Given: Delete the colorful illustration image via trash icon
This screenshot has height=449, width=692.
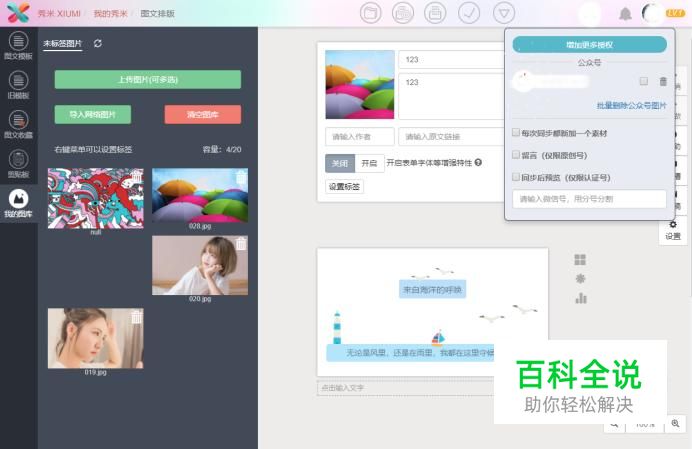Looking at the screenshot, I should 137,177.
